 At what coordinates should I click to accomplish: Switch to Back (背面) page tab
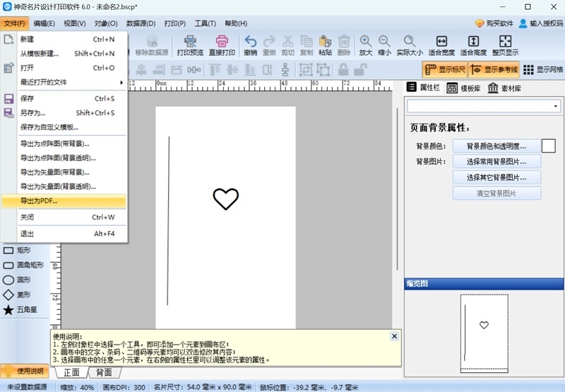103,372
